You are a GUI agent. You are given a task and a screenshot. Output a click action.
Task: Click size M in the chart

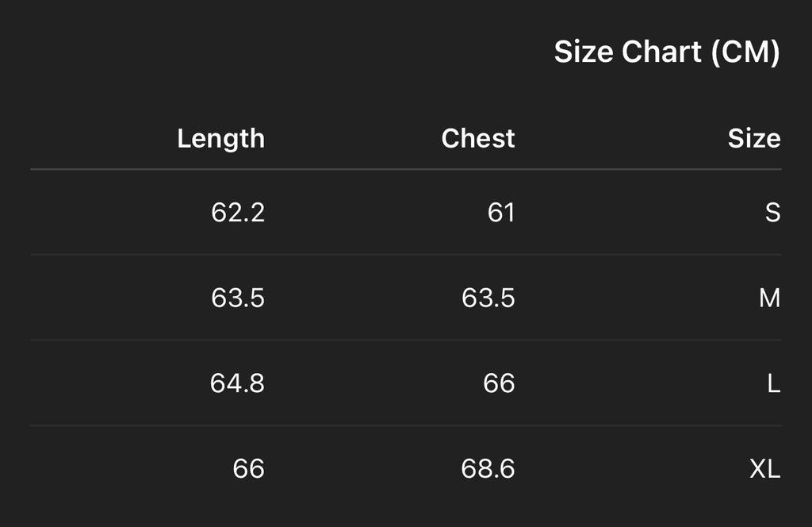point(769,298)
